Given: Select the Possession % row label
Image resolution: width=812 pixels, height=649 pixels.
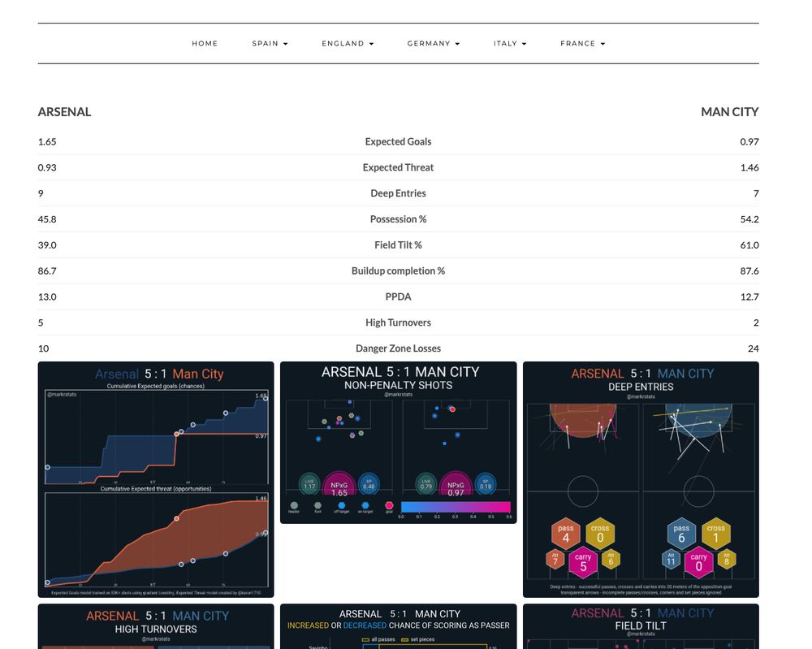Looking at the screenshot, I should click(x=398, y=219).
